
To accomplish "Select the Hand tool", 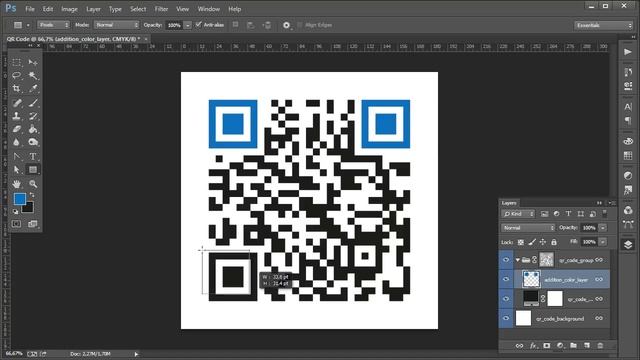I will coord(16,184).
